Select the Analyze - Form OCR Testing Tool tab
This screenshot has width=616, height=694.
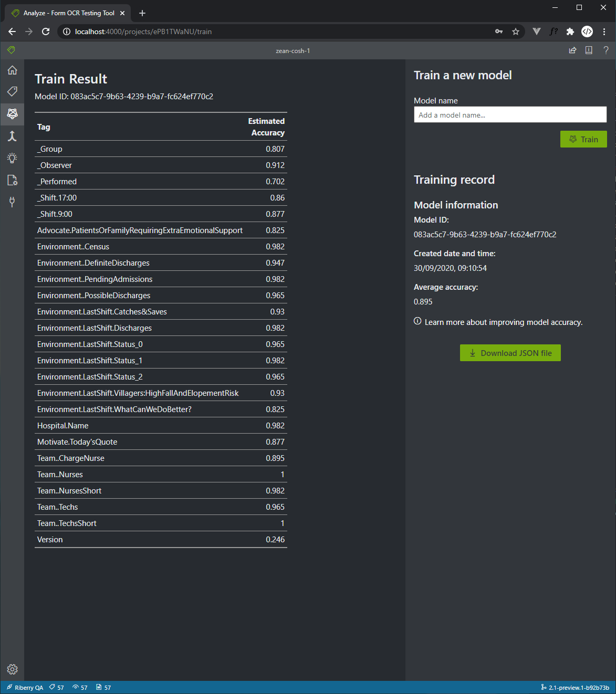click(68, 13)
